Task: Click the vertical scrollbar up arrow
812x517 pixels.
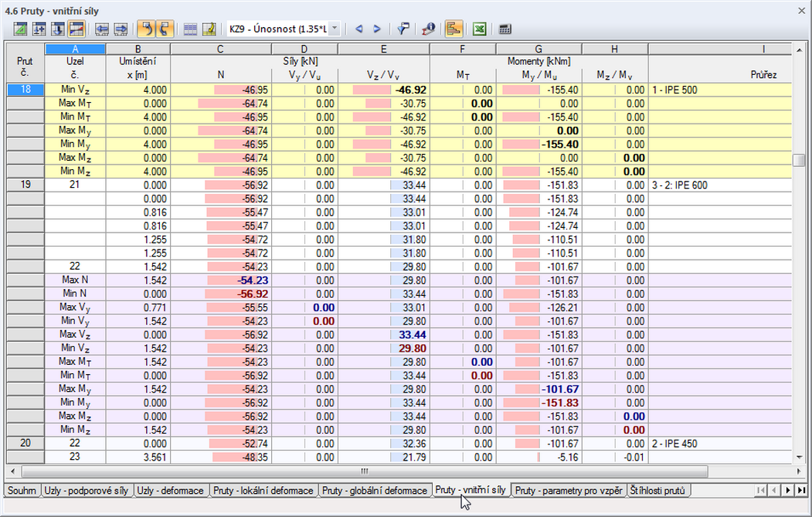Action: coord(799,50)
